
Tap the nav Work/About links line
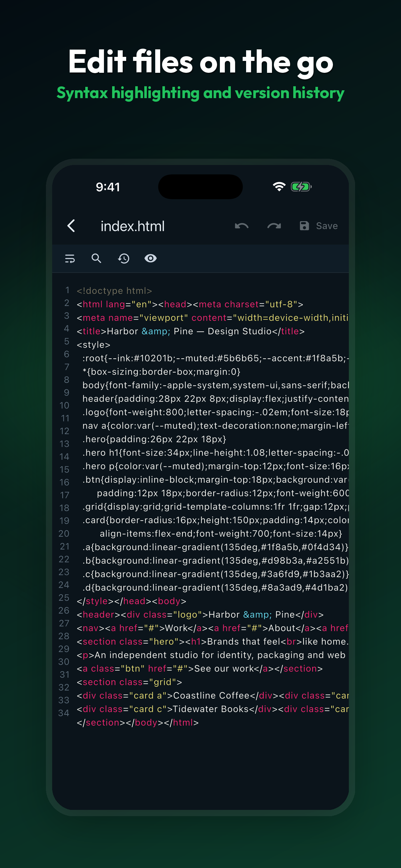pos(213,628)
